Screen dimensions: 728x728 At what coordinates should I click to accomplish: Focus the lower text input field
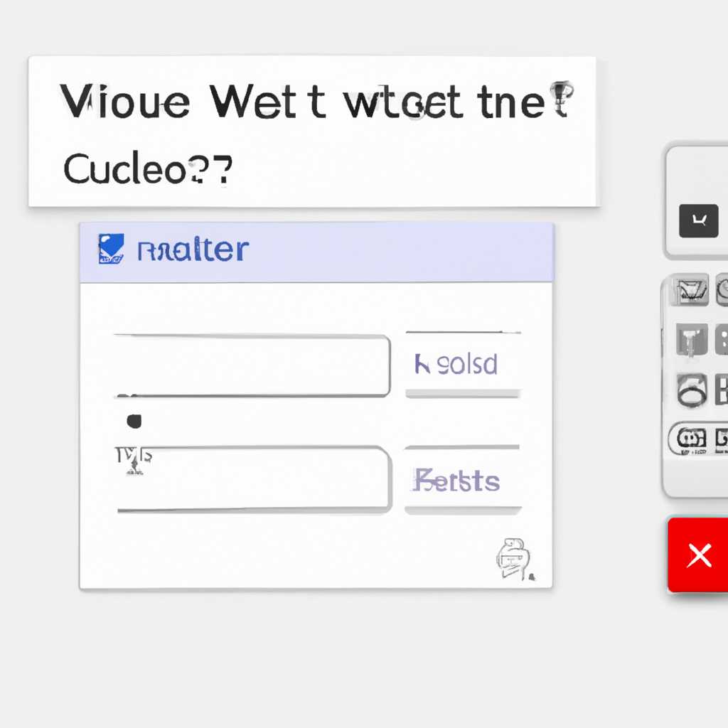[254, 478]
